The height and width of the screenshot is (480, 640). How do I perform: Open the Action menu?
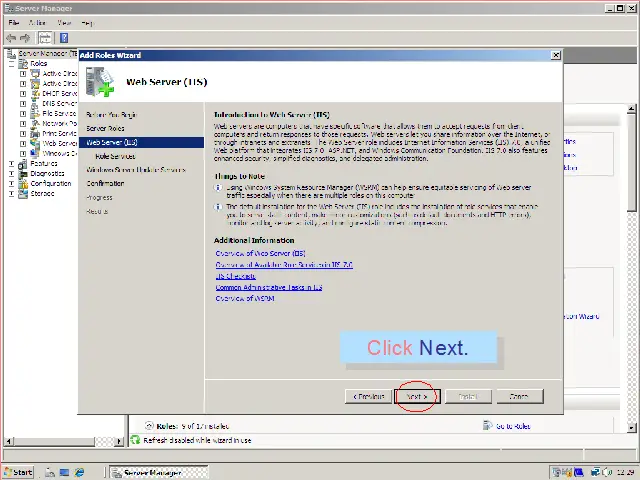point(37,23)
